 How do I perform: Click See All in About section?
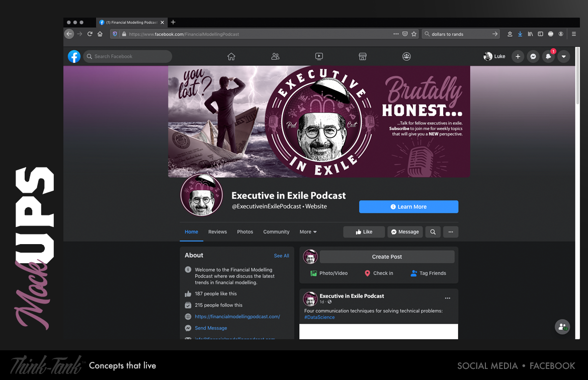[281, 256]
